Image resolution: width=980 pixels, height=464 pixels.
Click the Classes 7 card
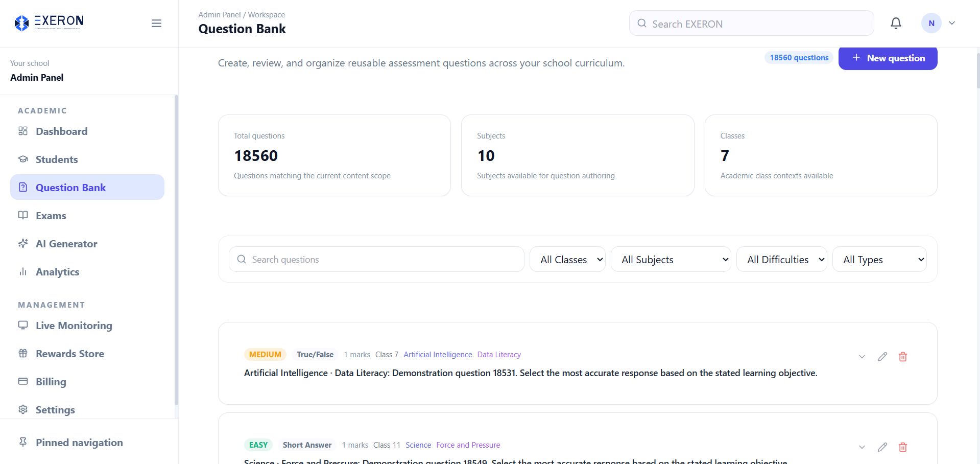[821, 155]
